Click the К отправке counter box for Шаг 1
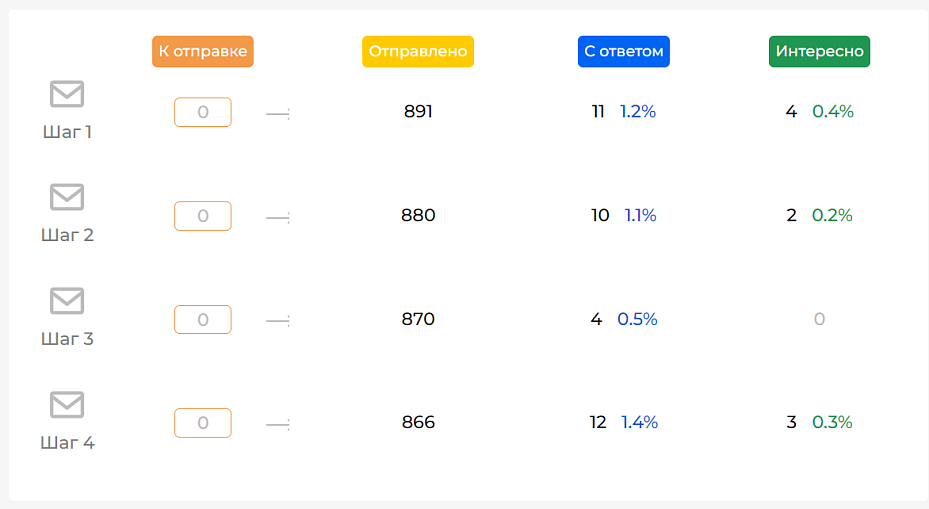 coord(203,112)
